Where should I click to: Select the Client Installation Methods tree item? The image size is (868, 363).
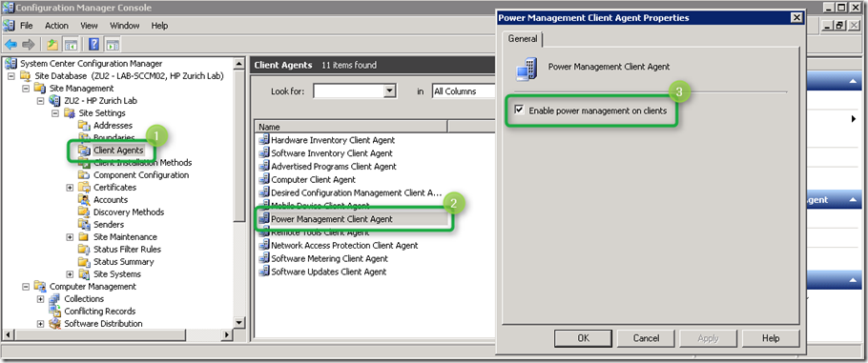(143, 163)
